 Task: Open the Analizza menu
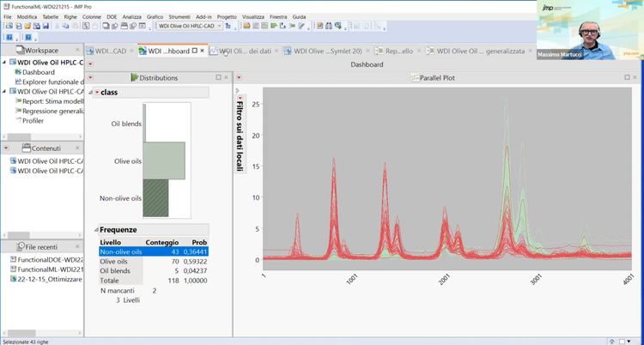(x=131, y=16)
